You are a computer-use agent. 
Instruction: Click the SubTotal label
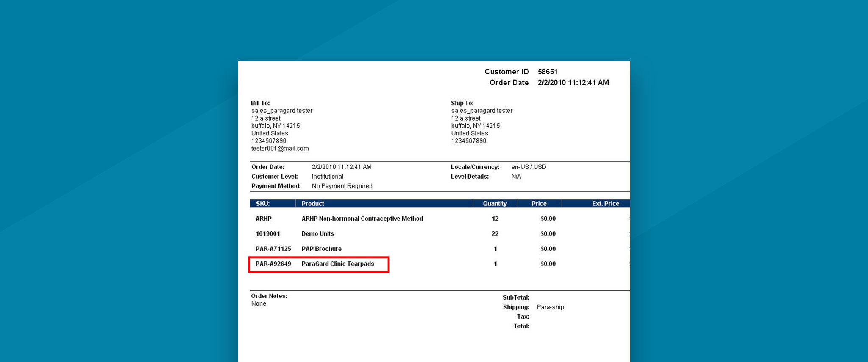(x=516, y=298)
